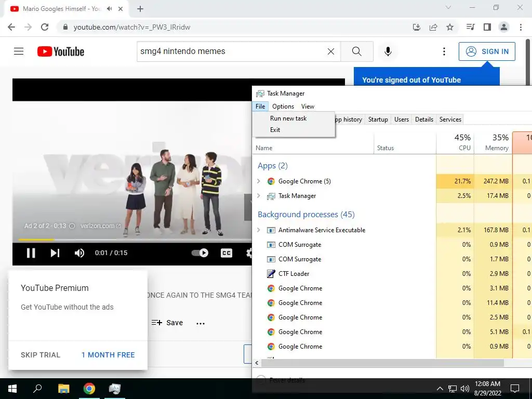532x399 pixels.
Task: Start voice search with microphone icon
Action: tap(388, 51)
